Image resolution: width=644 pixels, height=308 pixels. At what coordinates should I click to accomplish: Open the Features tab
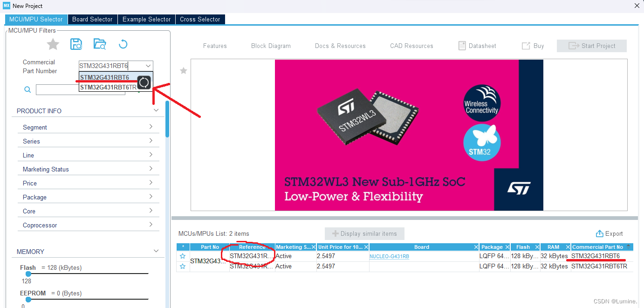point(215,46)
